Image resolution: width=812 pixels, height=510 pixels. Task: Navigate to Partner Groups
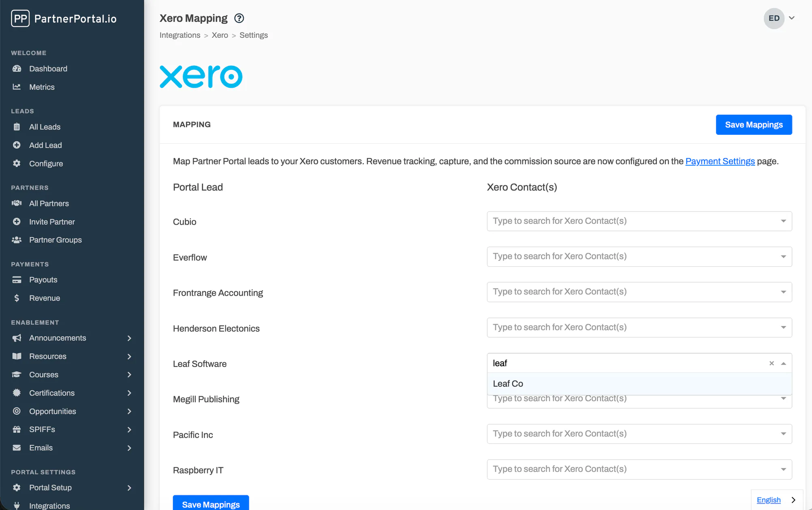55,240
